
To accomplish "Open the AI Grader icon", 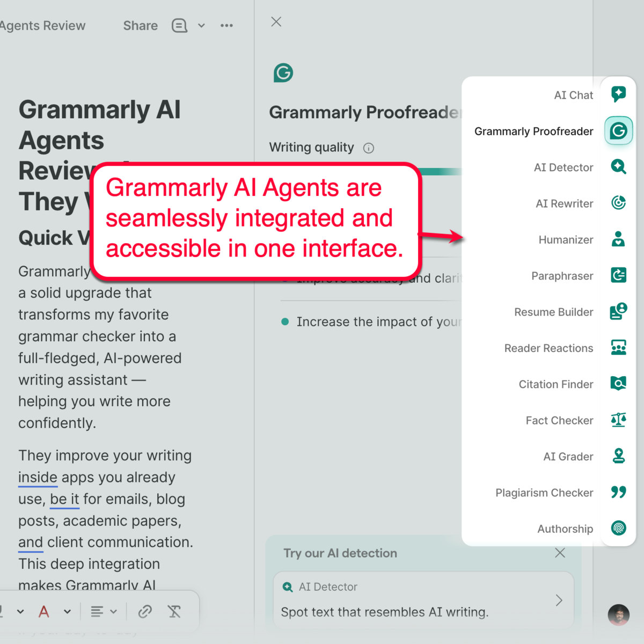I will pos(618,456).
